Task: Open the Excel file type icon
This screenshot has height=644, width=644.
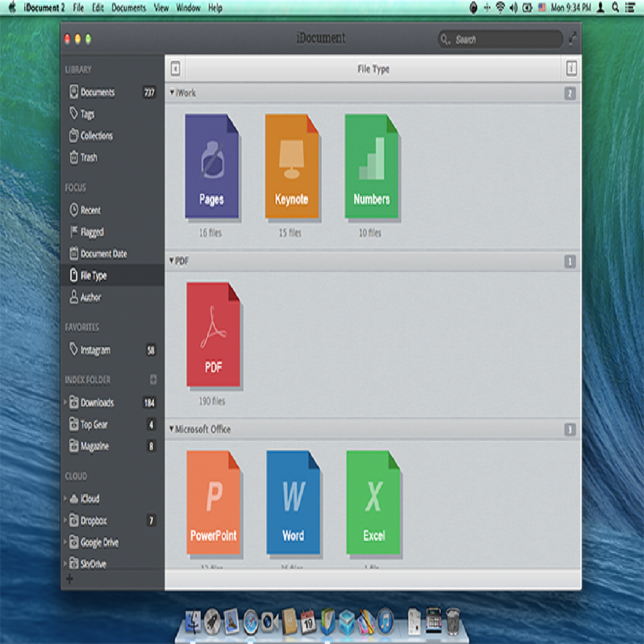Action: 374,503
